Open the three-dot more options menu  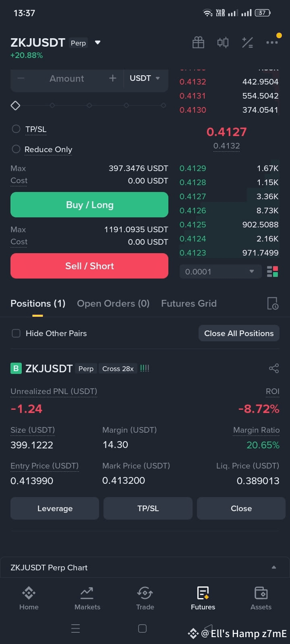(x=272, y=42)
